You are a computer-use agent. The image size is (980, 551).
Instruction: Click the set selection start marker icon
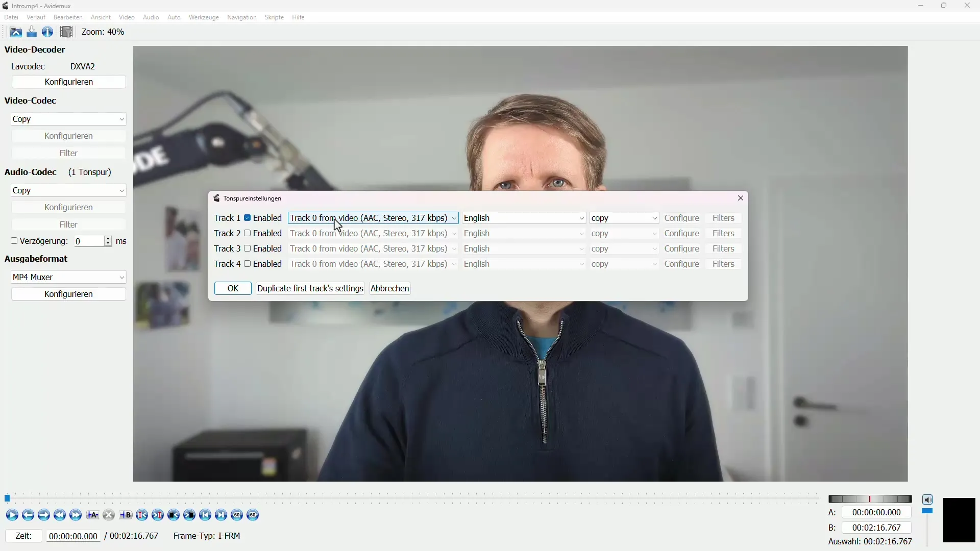click(x=92, y=515)
